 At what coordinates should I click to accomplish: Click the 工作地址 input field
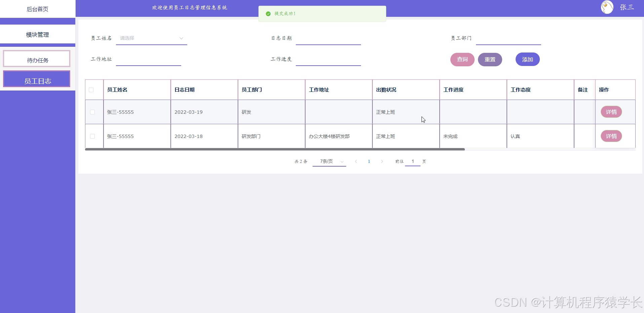pyautogui.click(x=148, y=59)
